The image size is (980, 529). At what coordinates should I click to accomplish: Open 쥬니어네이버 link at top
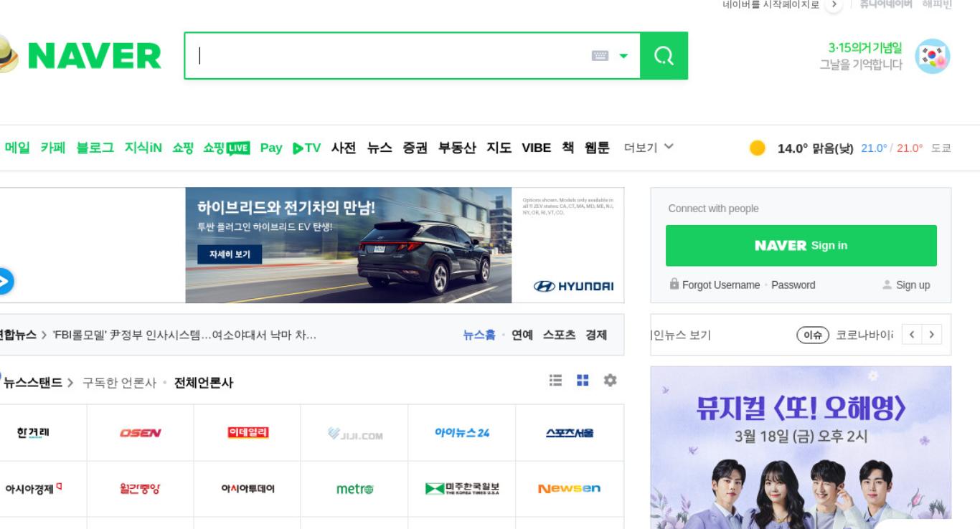(886, 5)
